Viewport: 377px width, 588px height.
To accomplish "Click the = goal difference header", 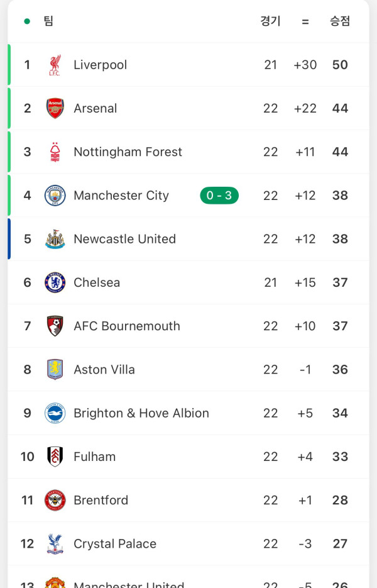I will 305,21.
